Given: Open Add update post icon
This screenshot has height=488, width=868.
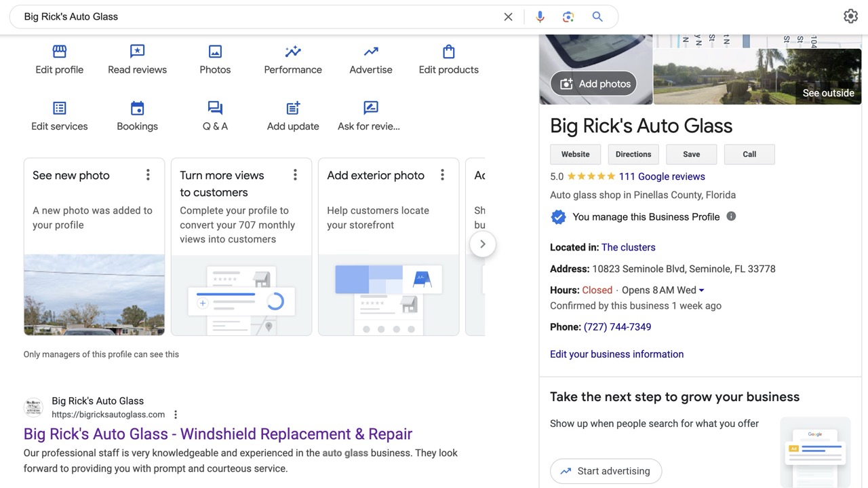Looking at the screenshot, I should [293, 108].
